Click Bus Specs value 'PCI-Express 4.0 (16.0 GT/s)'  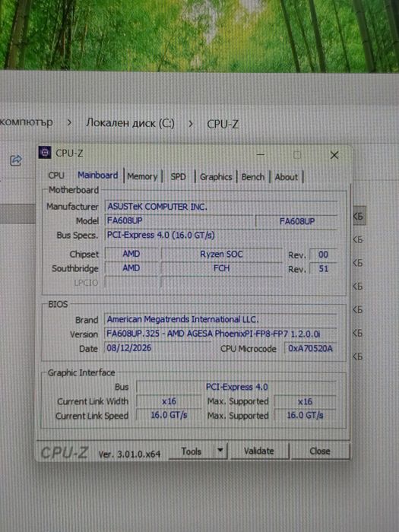click(x=221, y=235)
